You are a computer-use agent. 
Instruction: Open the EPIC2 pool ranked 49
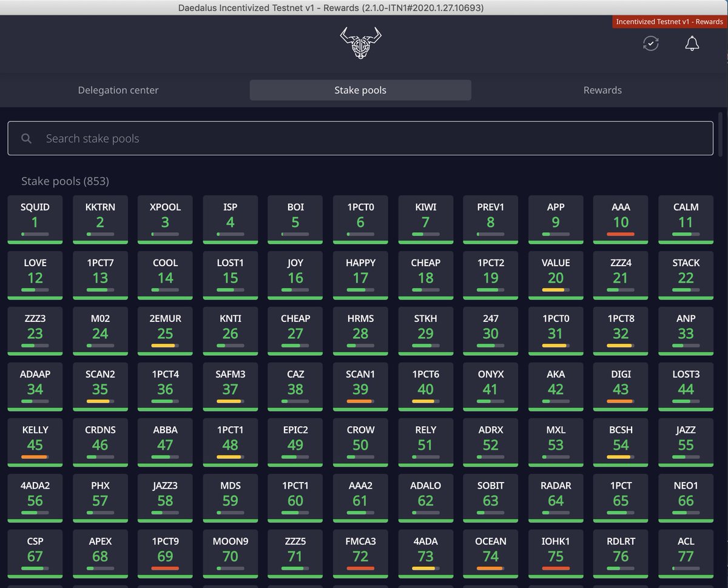(x=295, y=443)
